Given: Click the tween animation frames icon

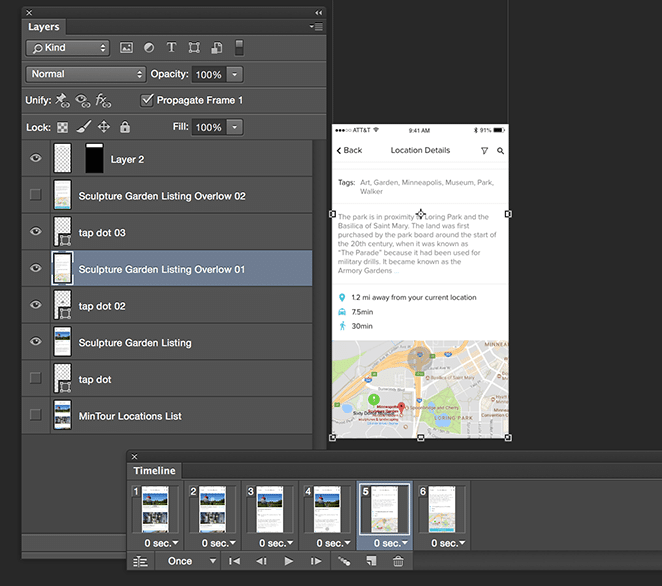Looking at the screenshot, I should (344, 562).
